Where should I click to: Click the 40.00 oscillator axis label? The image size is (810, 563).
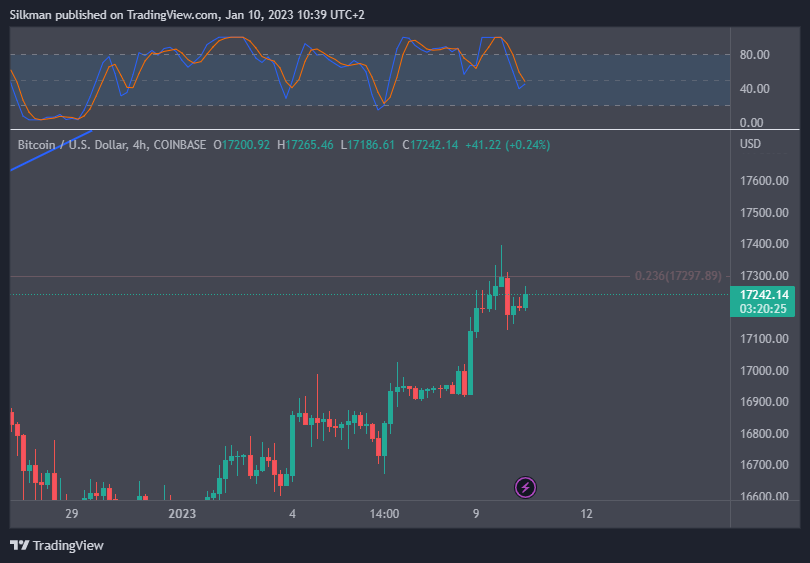click(754, 89)
